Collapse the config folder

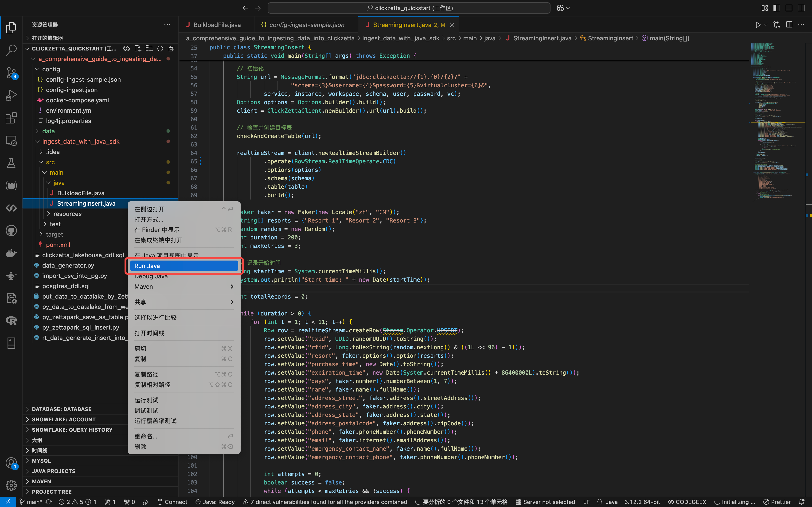[51, 69]
